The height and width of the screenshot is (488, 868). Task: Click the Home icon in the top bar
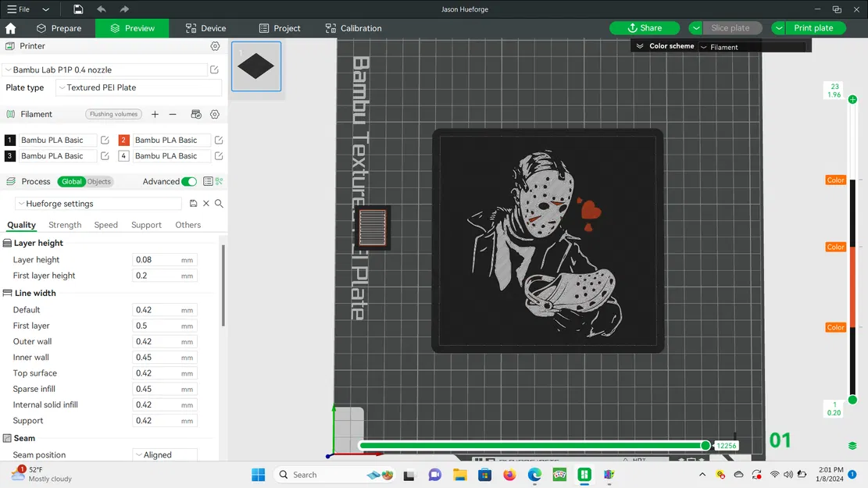pos(11,28)
